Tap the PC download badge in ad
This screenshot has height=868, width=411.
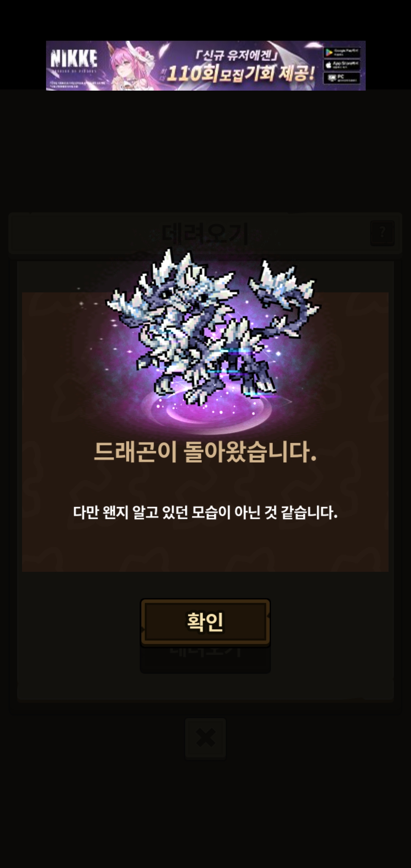coord(342,78)
